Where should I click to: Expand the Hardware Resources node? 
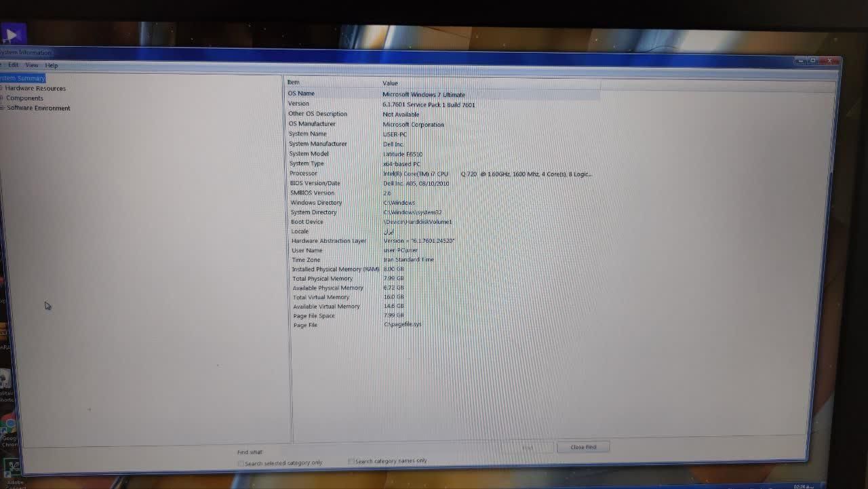2,88
